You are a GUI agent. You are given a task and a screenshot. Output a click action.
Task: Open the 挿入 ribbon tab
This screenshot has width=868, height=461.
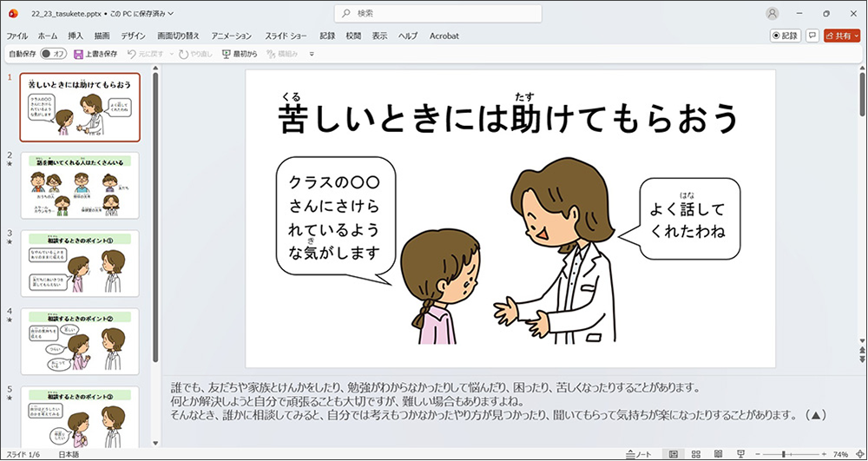tap(76, 36)
